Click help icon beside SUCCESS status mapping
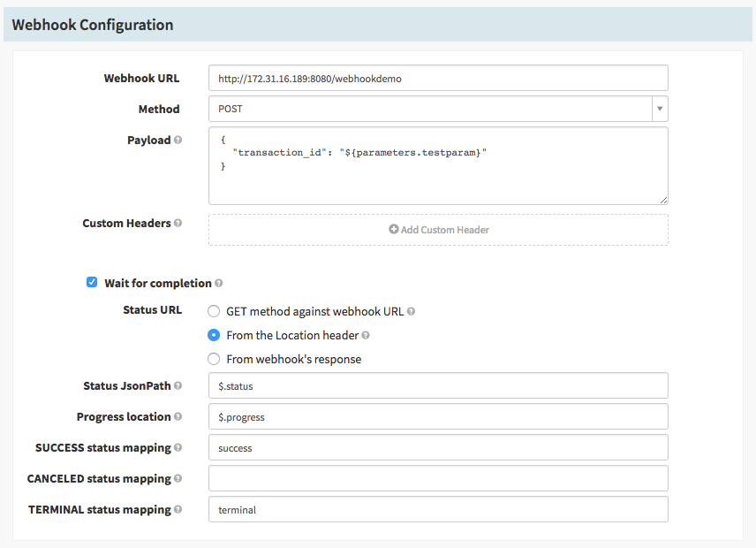756x548 pixels. (x=178, y=447)
